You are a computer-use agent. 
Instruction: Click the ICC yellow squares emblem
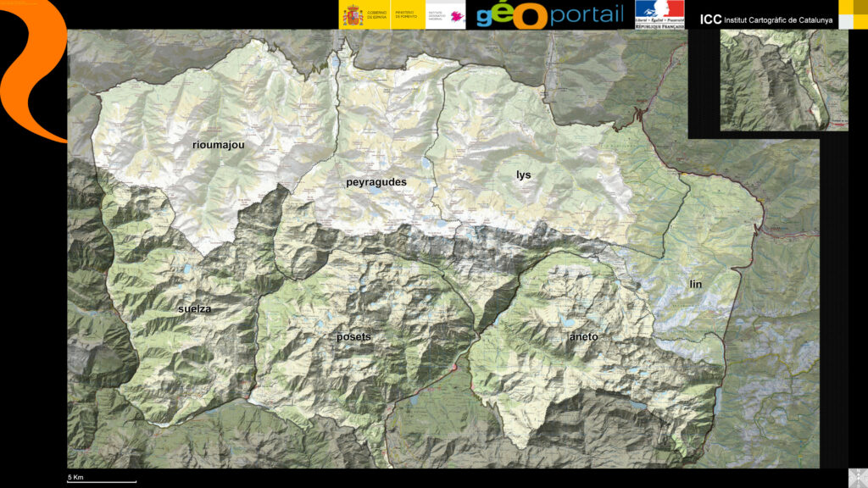click(853, 14)
